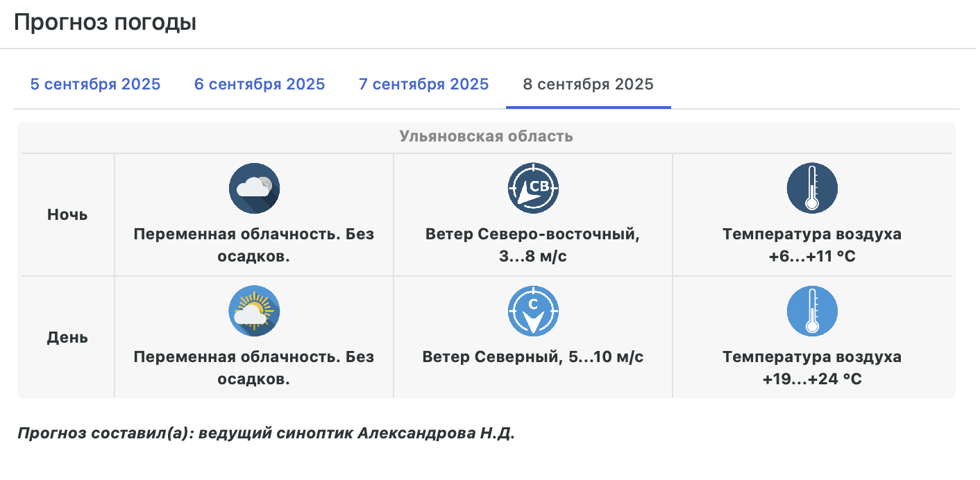The image size is (980, 480).
Task: Click the night thermometer icon
Action: tap(812, 188)
